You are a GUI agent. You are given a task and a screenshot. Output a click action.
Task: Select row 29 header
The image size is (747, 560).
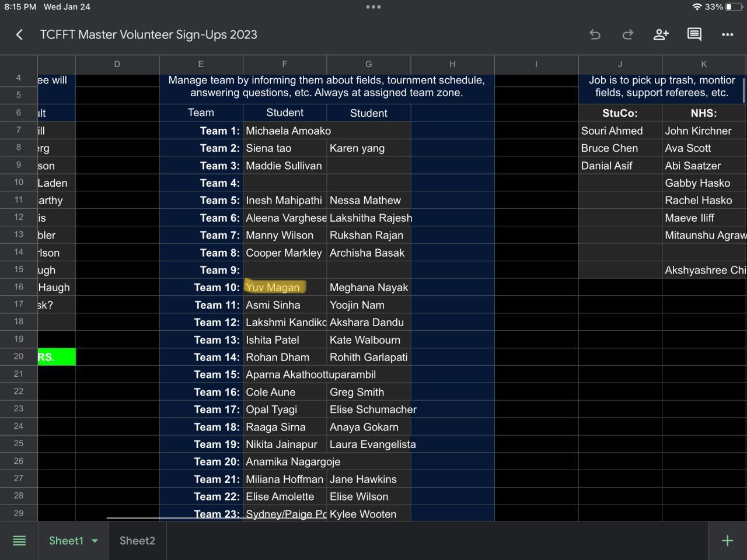pos(19,513)
